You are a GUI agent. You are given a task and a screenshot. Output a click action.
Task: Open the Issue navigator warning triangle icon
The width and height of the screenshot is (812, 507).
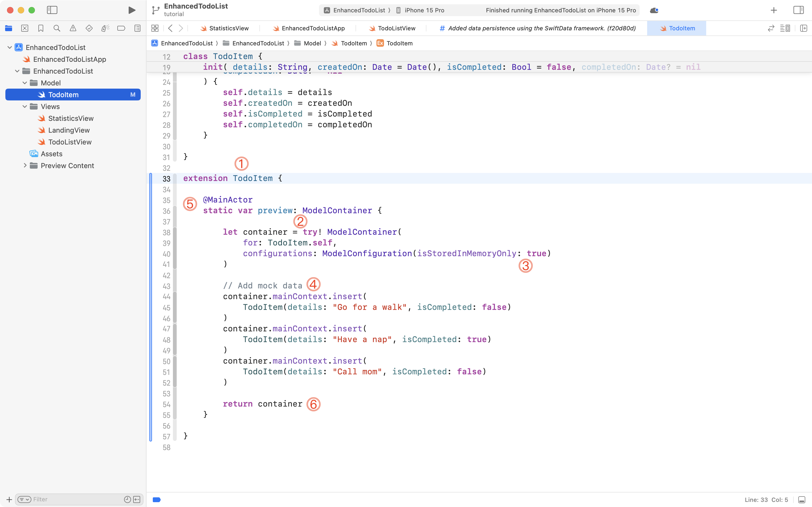pos(73,28)
